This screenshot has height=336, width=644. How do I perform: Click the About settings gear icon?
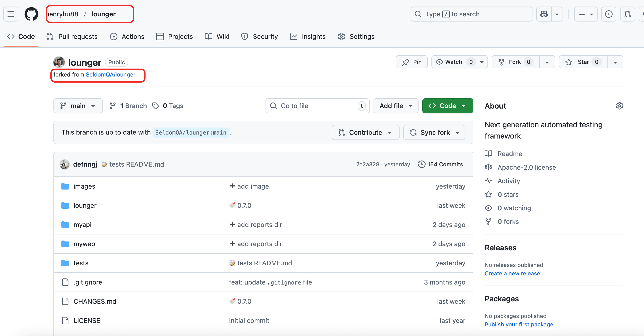[x=619, y=106]
